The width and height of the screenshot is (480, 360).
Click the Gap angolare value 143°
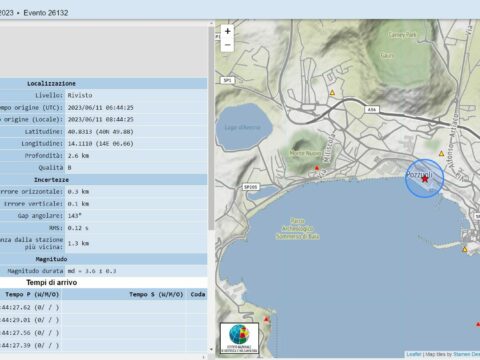75,216
